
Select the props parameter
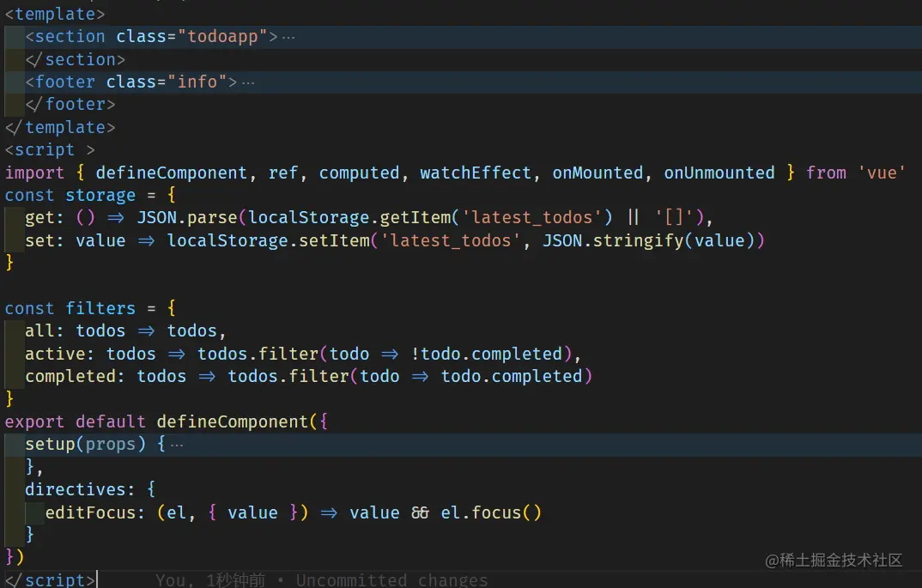[x=111, y=444]
